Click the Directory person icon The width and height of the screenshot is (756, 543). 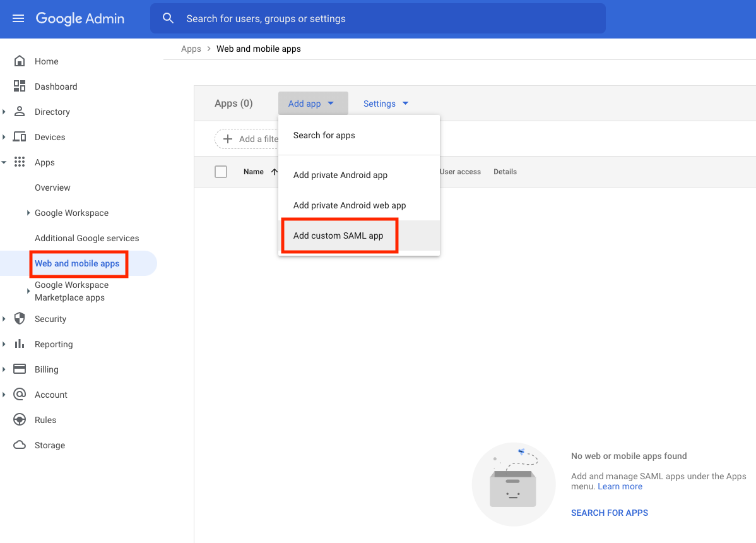(20, 111)
